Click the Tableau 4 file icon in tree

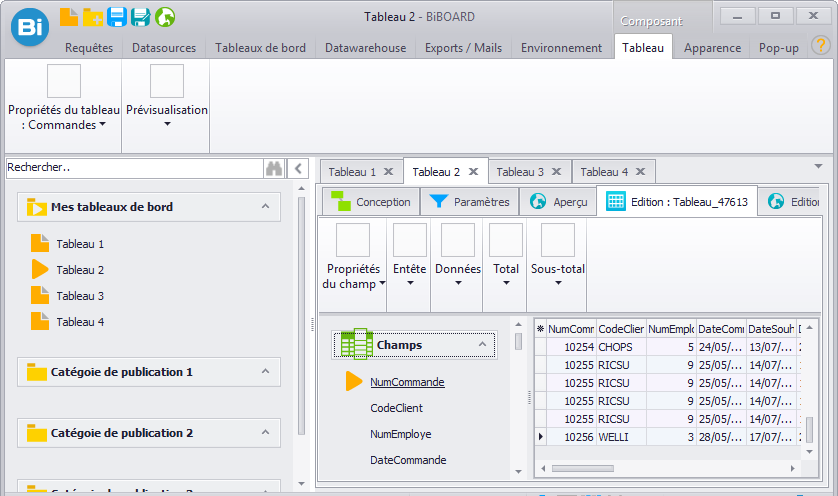coord(40,321)
